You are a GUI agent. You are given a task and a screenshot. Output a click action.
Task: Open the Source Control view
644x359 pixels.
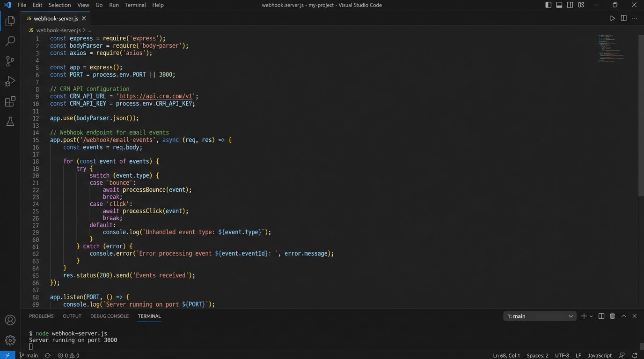click(10, 61)
